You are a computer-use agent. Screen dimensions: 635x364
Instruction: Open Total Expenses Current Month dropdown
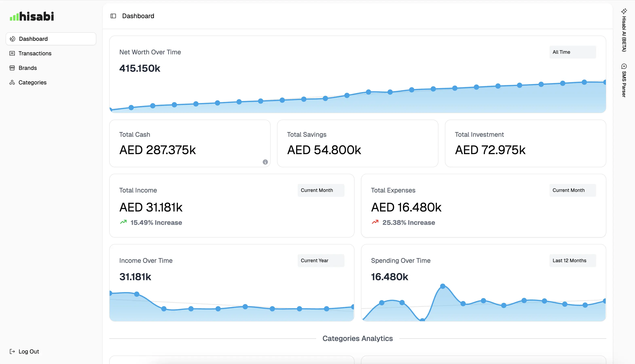573,190
